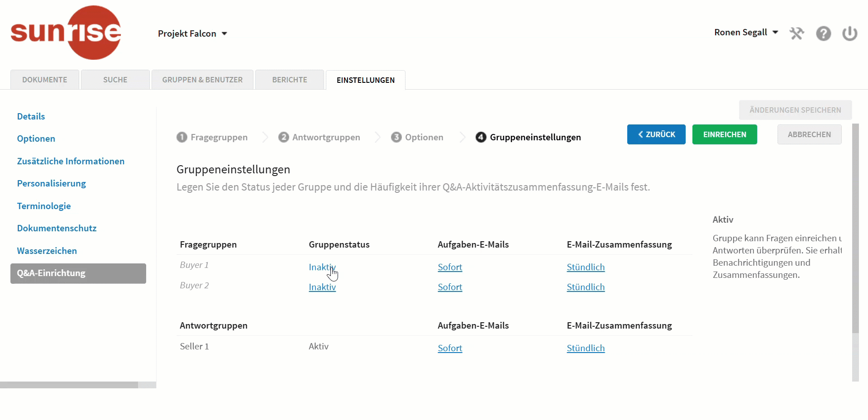
Task: Open Details in the sidebar
Action: click(31, 116)
